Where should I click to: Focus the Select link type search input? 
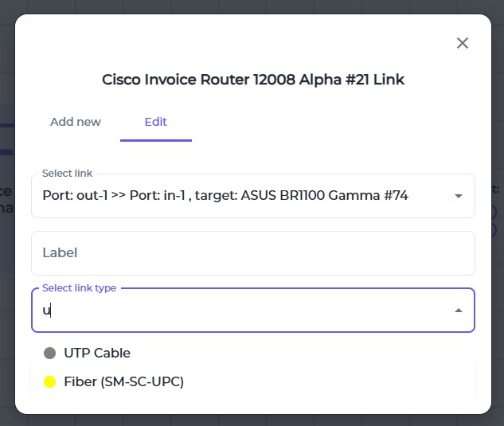click(239, 311)
